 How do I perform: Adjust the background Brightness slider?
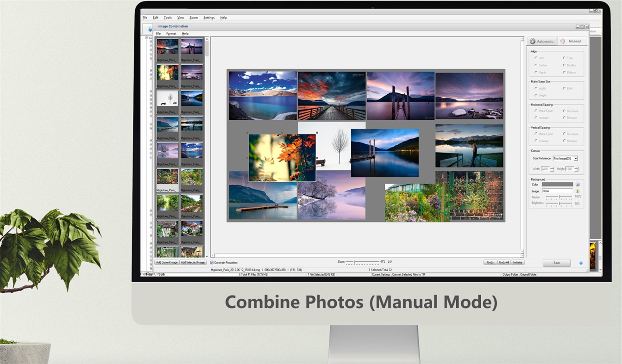(x=559, y=203)
